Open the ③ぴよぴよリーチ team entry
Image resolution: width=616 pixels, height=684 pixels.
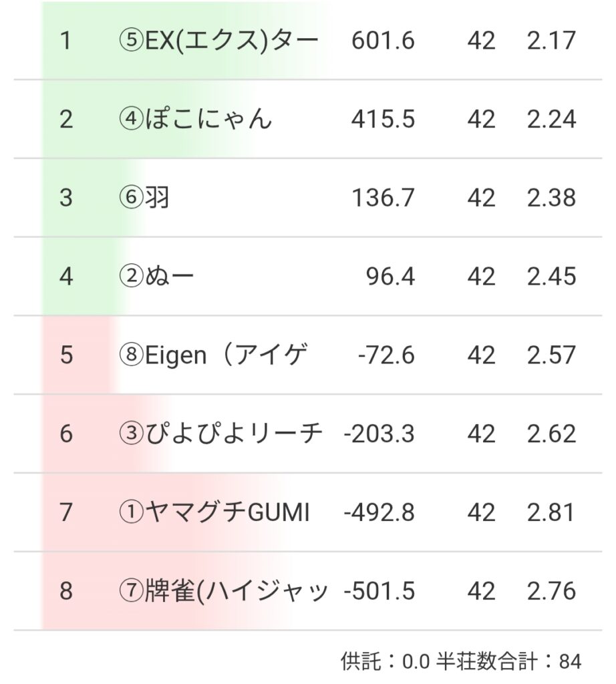coord(220,434)
